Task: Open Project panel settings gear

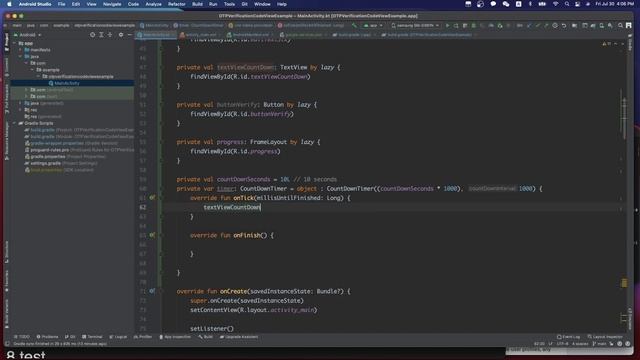Action: click(121, 35)
